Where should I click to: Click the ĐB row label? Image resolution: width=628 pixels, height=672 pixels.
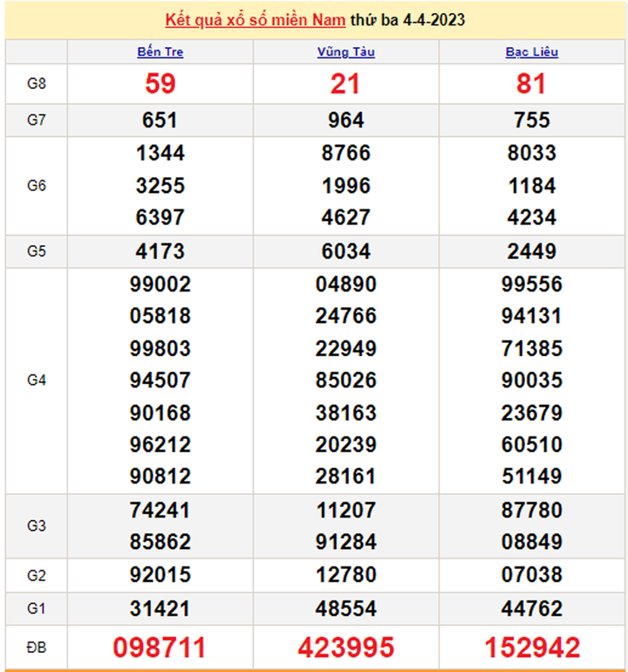[36, 647]
